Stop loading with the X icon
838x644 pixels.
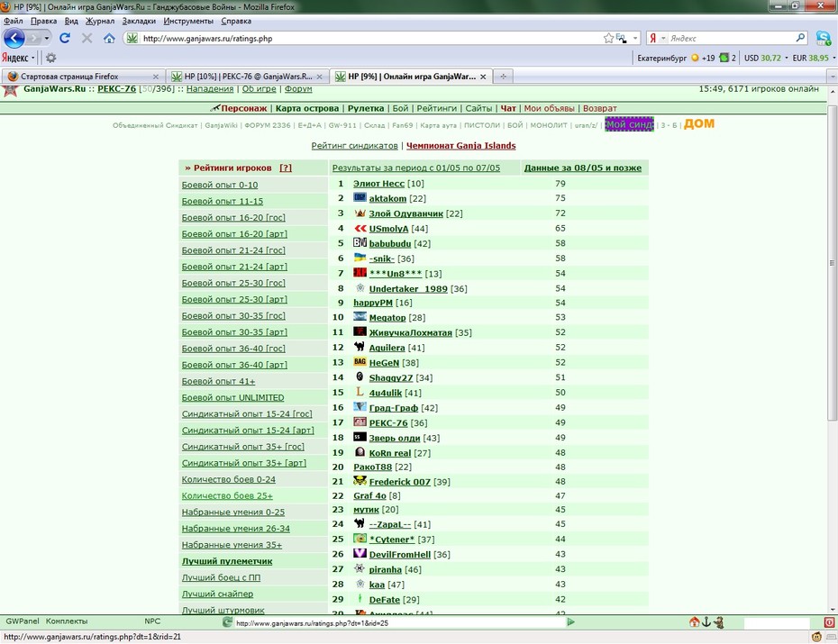click(x=87, y=38)
